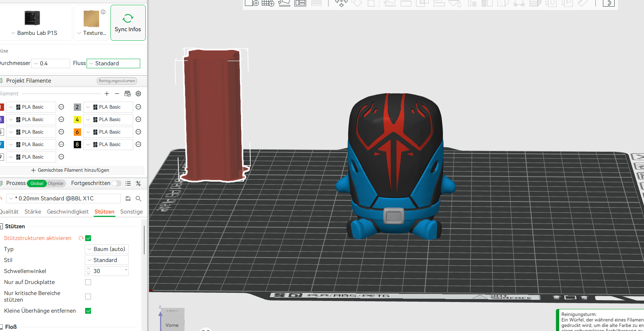644x331 pixels.
Task: Uncheck Kleine Überhänge entfernen checkbox
Action: 88,311
